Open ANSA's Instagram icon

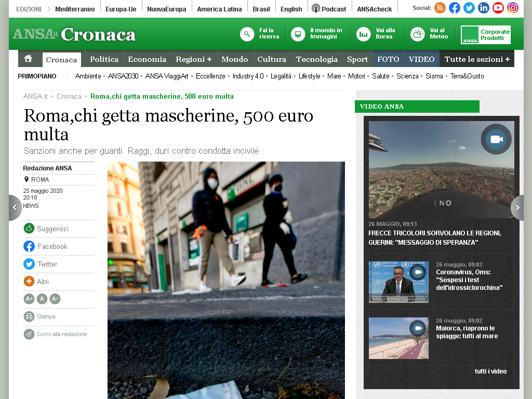(x=513, y=8)
